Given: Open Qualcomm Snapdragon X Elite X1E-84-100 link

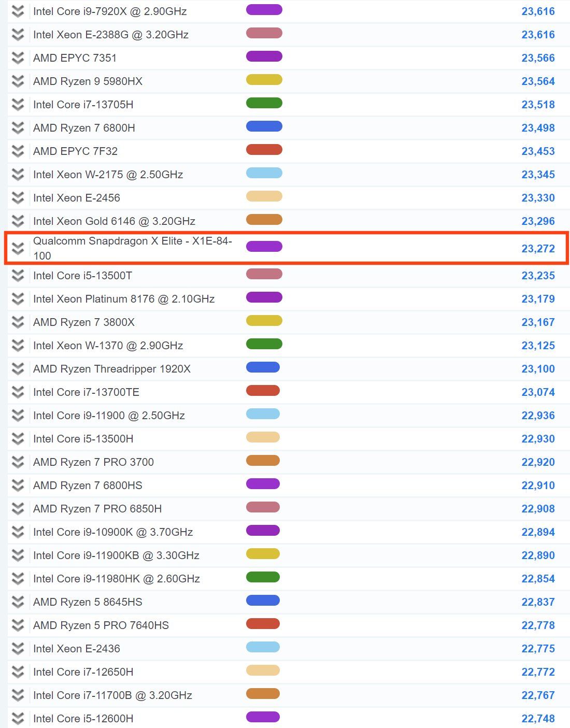Looking at the screenshot, I should pos(133,248).
